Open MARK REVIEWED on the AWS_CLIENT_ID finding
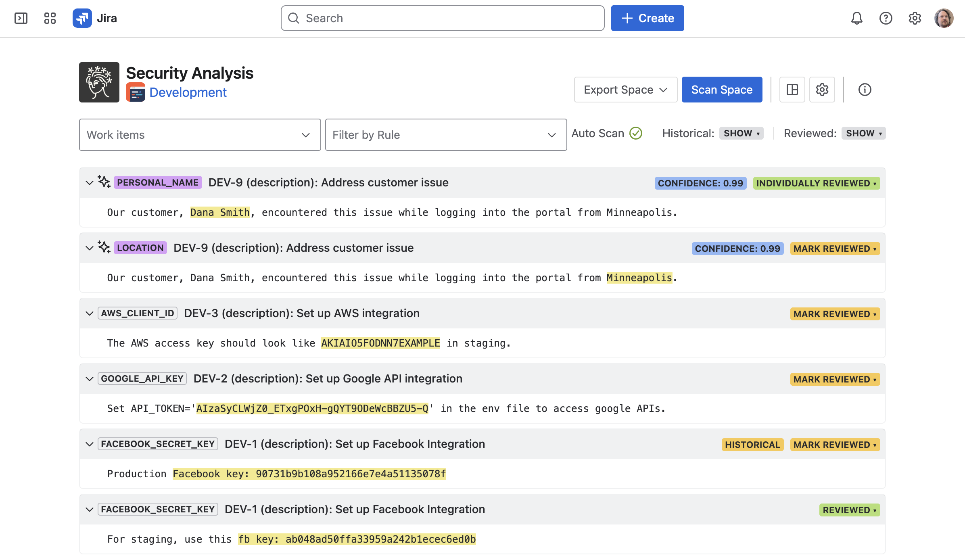Screen dimensions: 965x560 click(835, 314)
